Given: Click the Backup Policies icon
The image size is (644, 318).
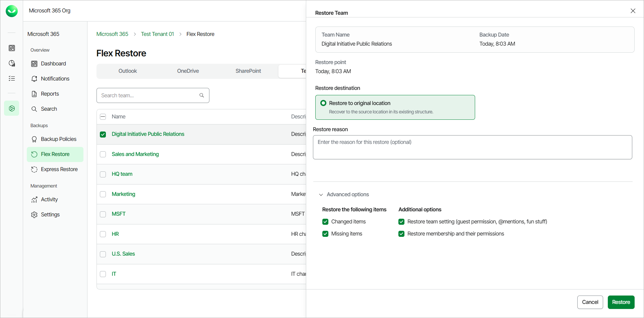Looking at the screenshot, I should (x=34, y=139).
